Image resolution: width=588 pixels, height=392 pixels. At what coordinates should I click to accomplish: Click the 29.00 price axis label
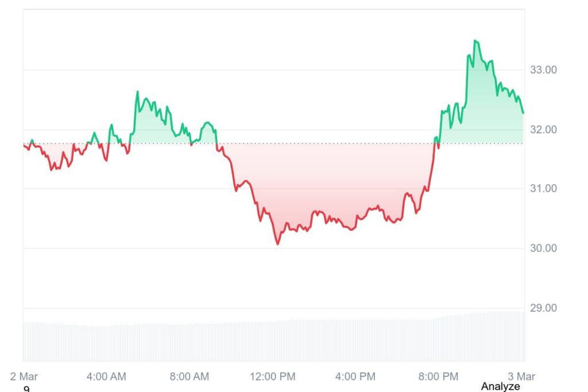coord(543,308)
